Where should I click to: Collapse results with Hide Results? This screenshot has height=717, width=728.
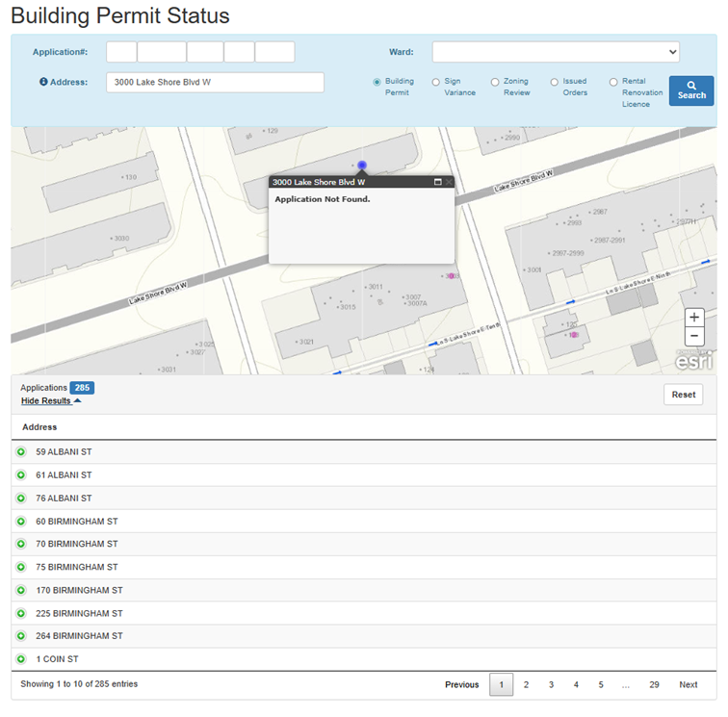click(x=51, y=400)
